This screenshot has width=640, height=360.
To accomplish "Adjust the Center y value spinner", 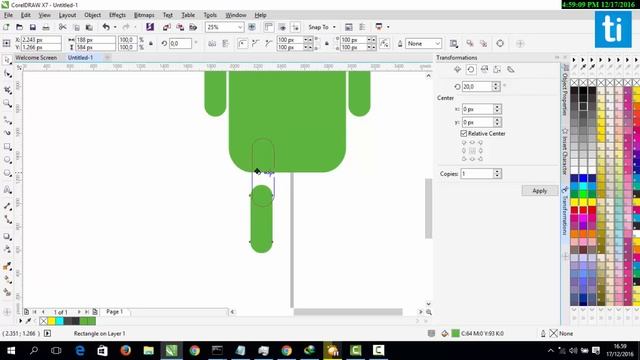I will (497, 122).
